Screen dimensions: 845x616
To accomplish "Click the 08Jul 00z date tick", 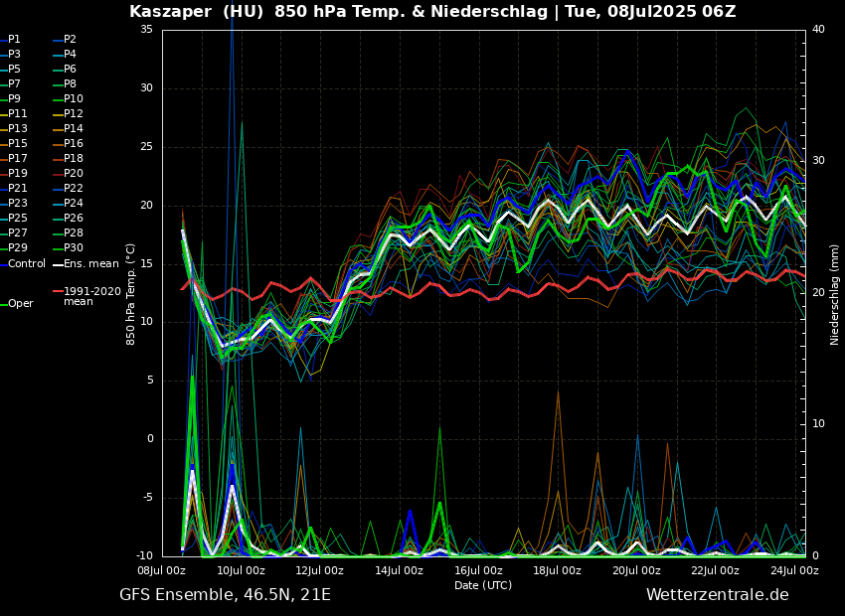I will point(162,570).
